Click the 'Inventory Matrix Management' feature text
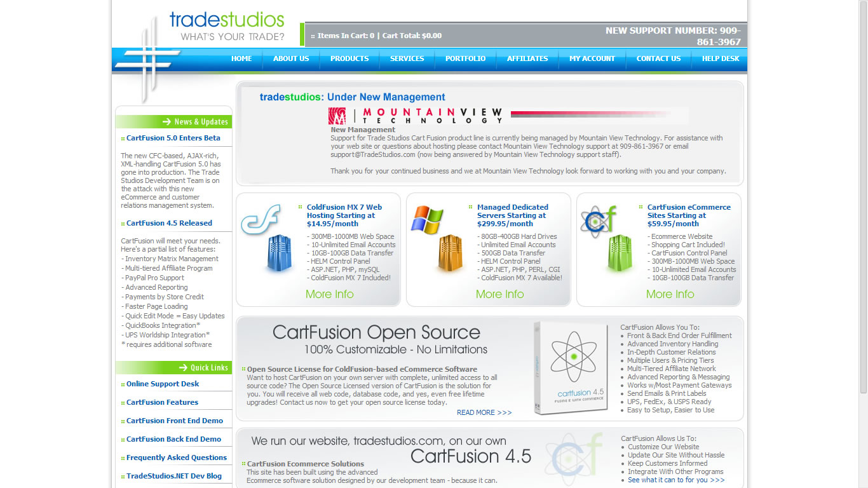The height and width of the screenshot is (488, 868). [x=172, y=259]
